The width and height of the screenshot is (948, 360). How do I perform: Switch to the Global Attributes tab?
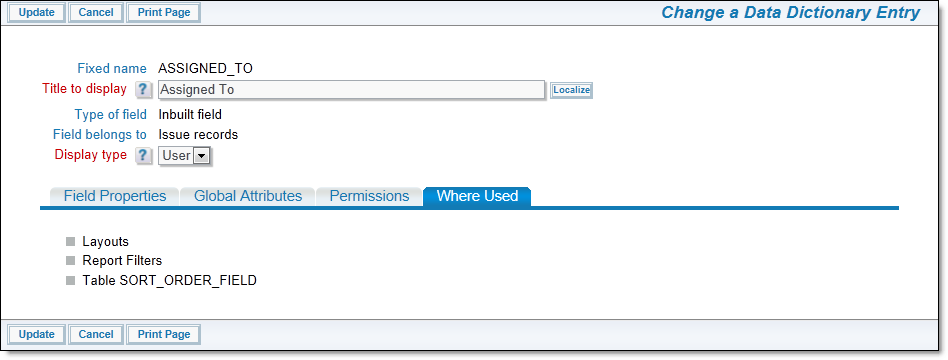tap(248, 196)
